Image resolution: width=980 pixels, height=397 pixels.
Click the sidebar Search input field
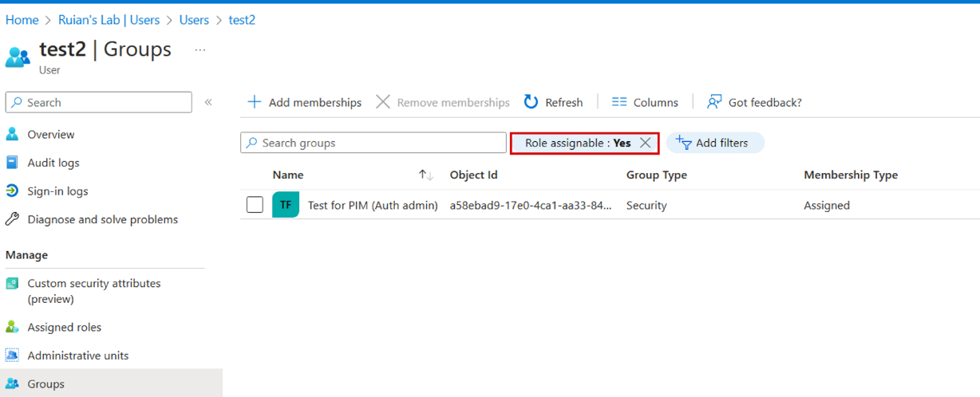(99, 102)
